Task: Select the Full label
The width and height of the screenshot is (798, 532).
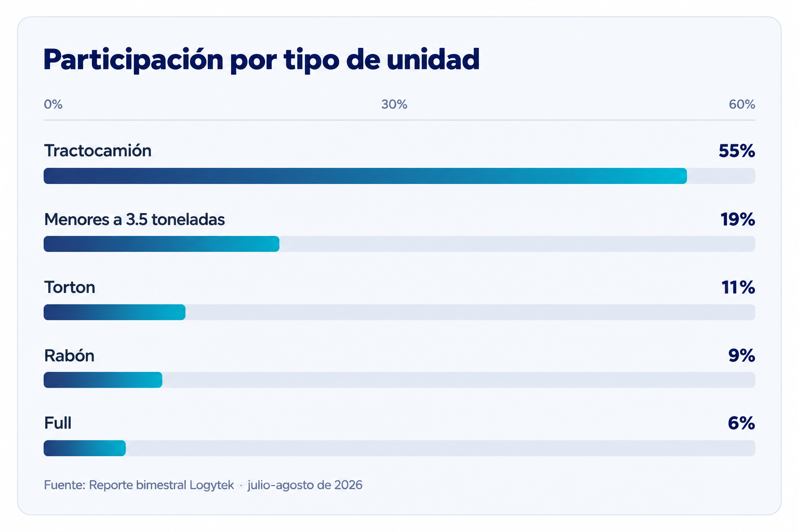Action: point(58,423)
